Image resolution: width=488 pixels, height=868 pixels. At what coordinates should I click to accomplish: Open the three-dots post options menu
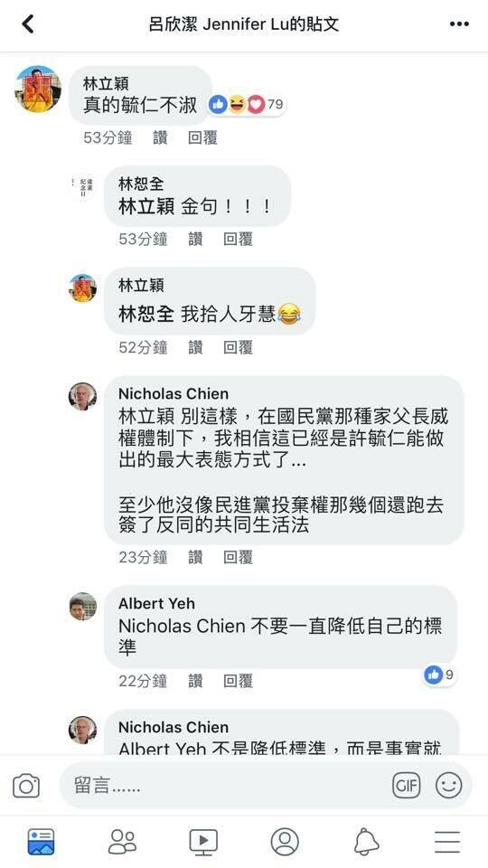coord(459,24)
